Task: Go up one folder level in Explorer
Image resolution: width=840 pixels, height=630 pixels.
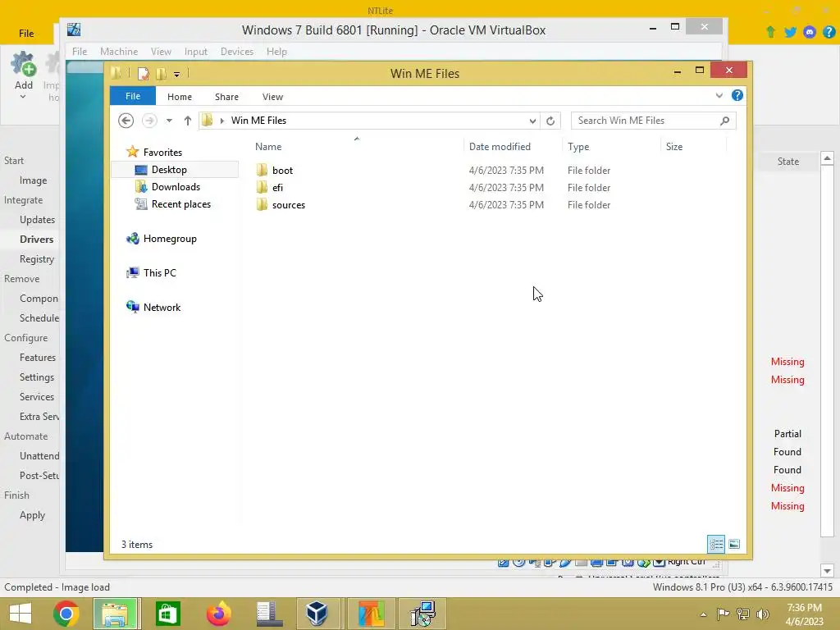Action: pos(188,121)
